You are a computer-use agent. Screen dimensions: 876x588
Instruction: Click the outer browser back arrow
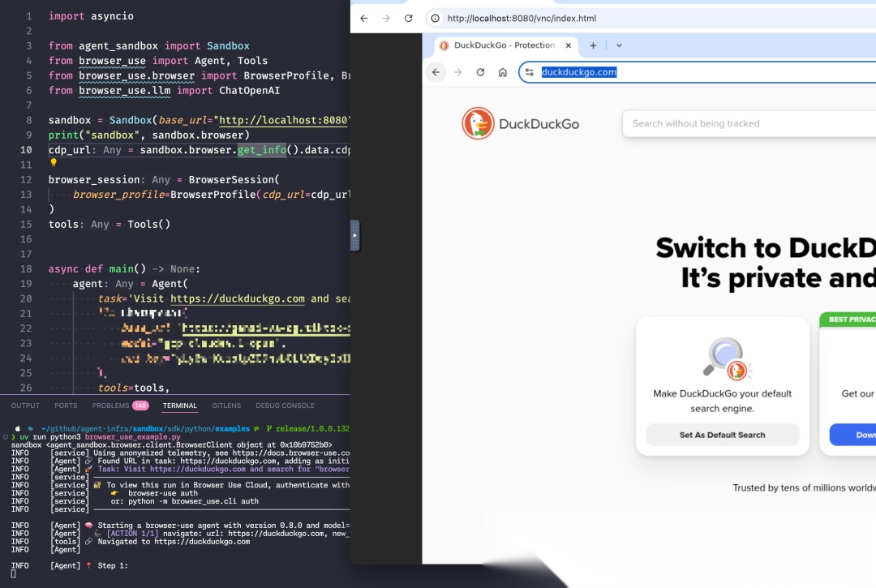pyautogui.click(x=363, y=19)
